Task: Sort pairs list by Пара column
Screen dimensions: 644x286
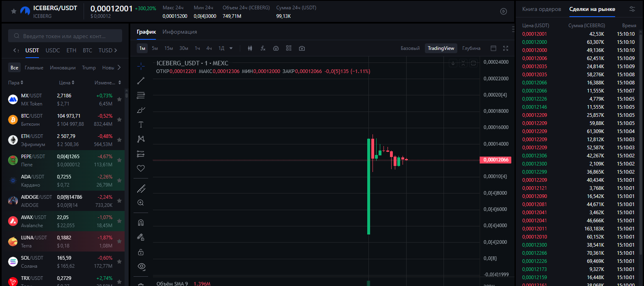Action: click(x=16, y=83)
